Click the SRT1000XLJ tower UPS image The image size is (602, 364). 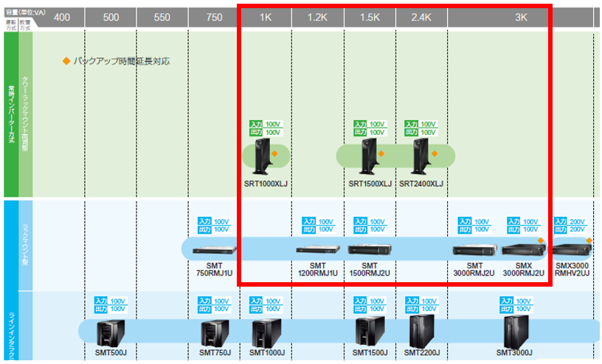[263, 157]
